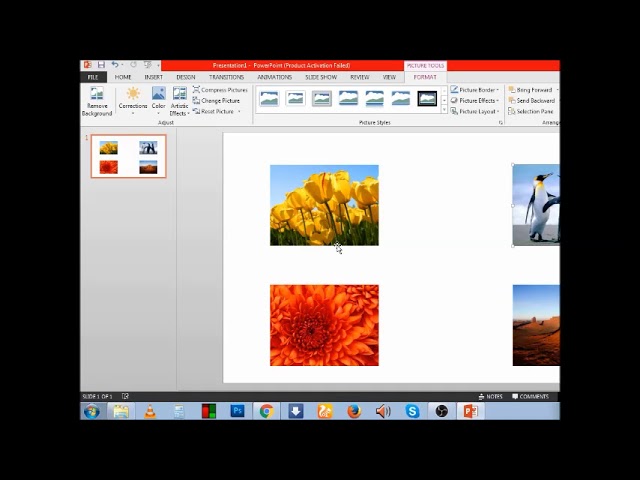
Task: Click the SLIDE 1 OF 1 indicator
Action: click(x=97, y=396)
